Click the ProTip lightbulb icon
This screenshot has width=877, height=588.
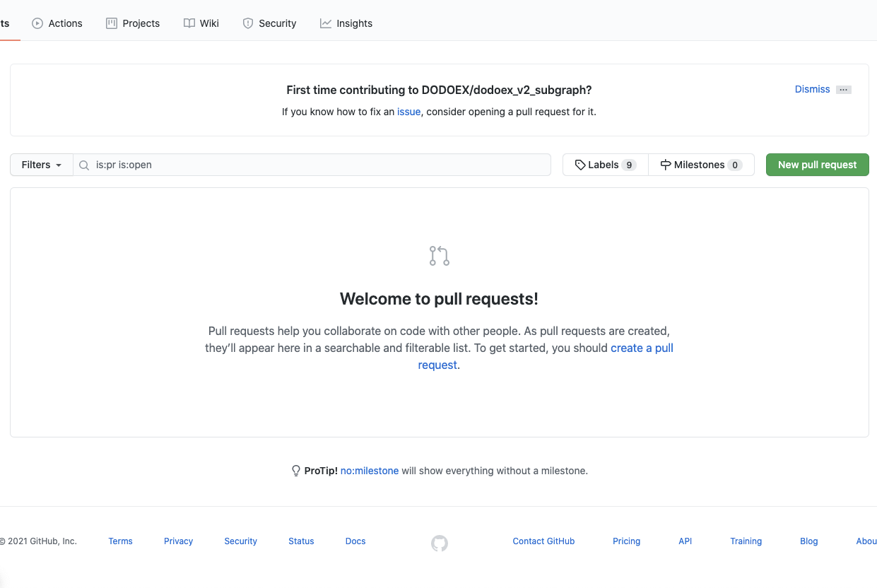(x=296, y=471)
